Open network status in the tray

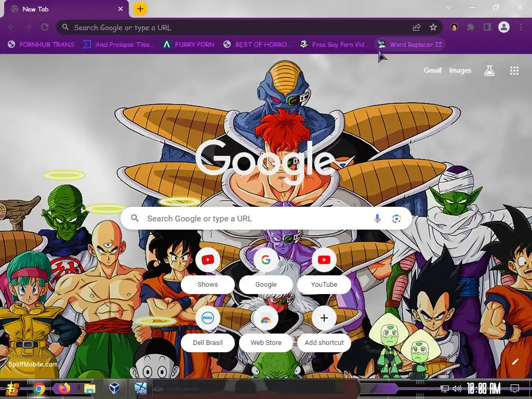coord(445,389)
